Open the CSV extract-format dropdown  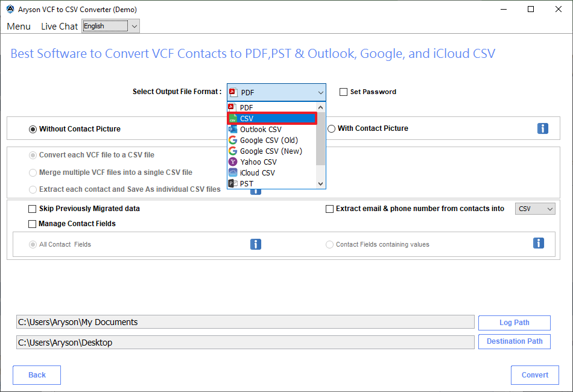(535, 209)
